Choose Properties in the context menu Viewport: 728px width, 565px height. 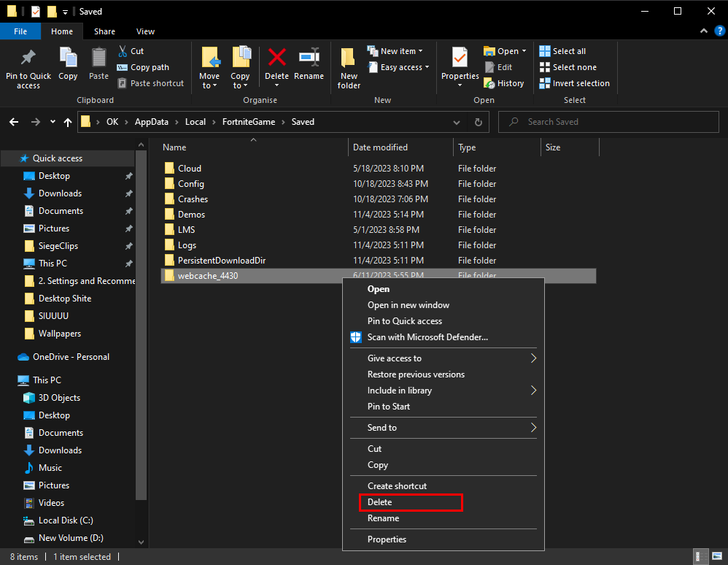[x=444, y=539]
